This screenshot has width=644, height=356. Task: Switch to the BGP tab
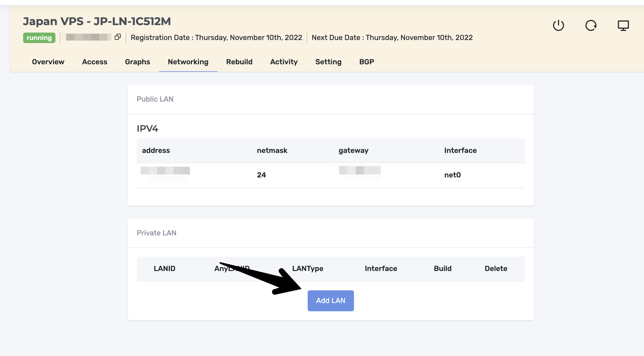coord(367,62)
